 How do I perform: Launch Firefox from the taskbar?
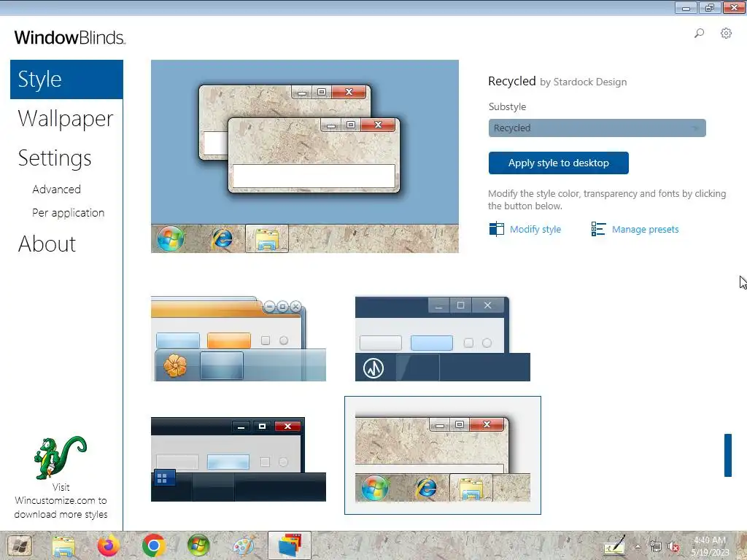click(109, 545)
